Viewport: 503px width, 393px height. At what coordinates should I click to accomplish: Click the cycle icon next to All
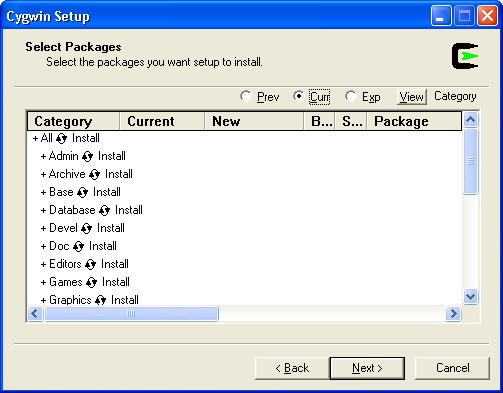[61, 138]
